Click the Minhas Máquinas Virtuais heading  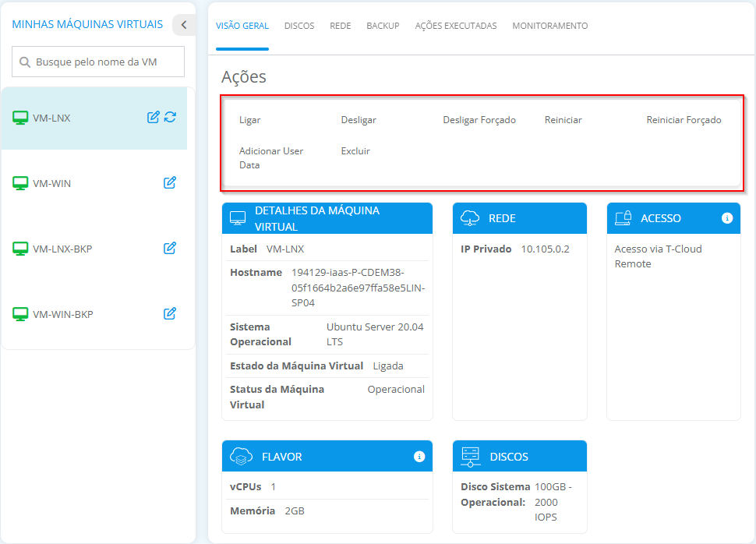click(x=87, y=24)
